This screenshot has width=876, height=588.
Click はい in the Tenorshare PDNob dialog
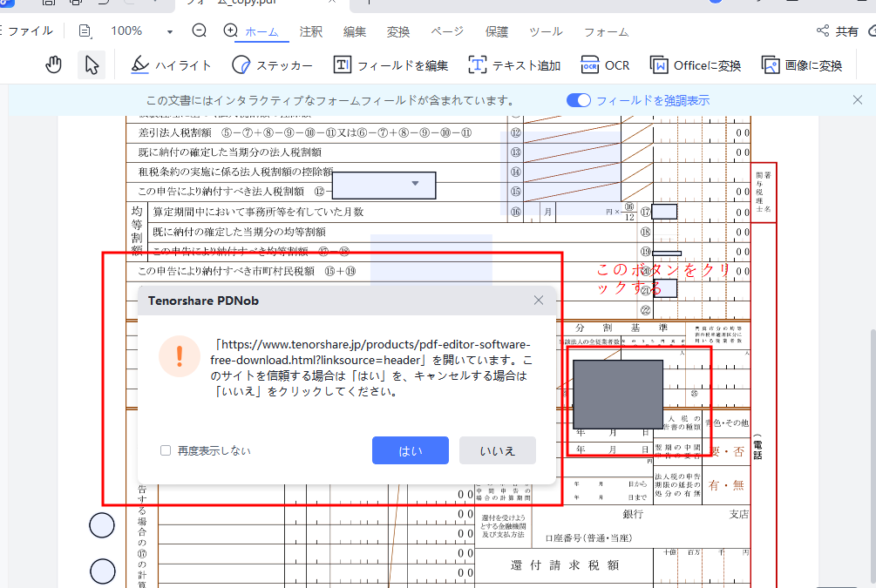[x=410, y=450]
